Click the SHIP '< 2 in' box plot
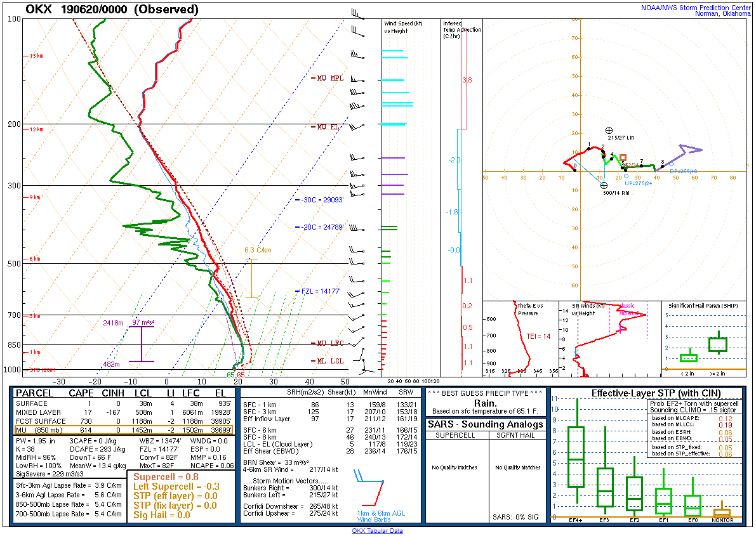756x536 pixels. (689, 356)
